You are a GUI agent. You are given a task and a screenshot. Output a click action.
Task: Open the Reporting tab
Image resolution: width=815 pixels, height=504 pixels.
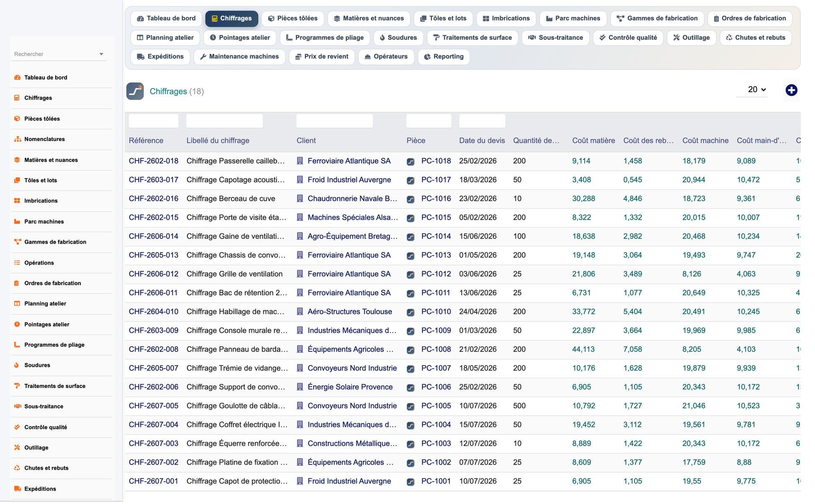point(444,57)
